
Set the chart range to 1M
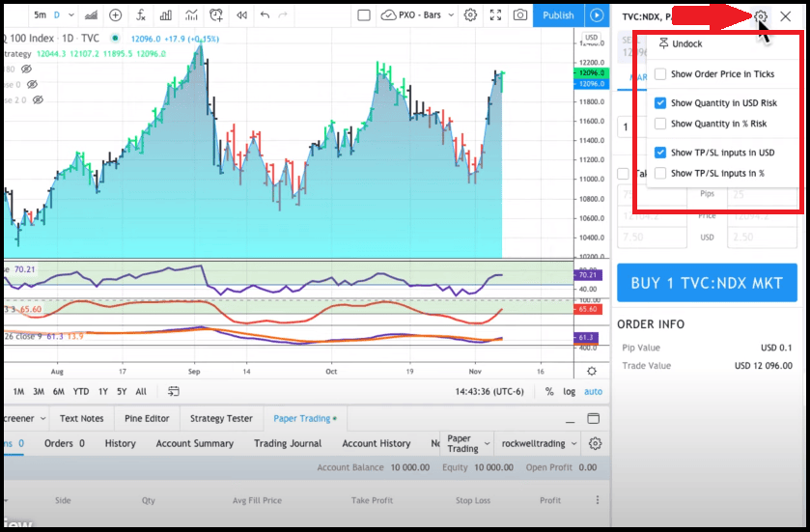(18, 391)
